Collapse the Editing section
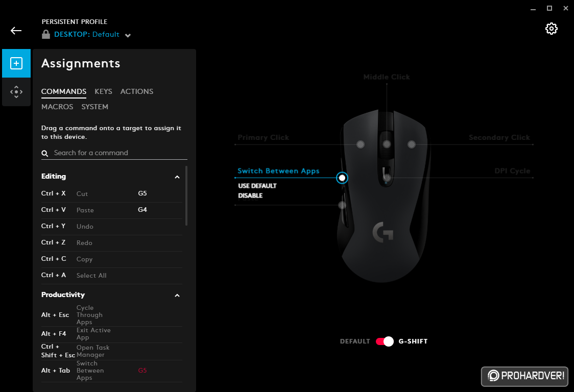This screenshot has height=392, width=574. 177,177
